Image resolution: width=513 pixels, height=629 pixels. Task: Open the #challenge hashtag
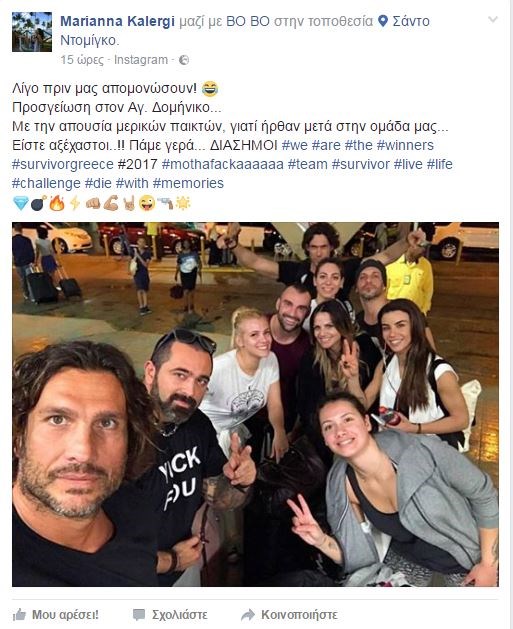(46, 183)
